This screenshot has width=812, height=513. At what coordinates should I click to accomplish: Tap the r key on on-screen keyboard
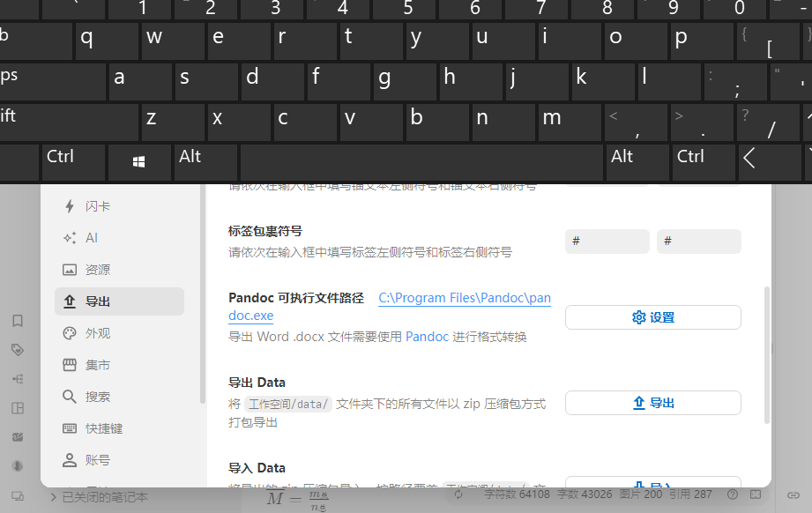pyautogui.click(x=305, y=41)
